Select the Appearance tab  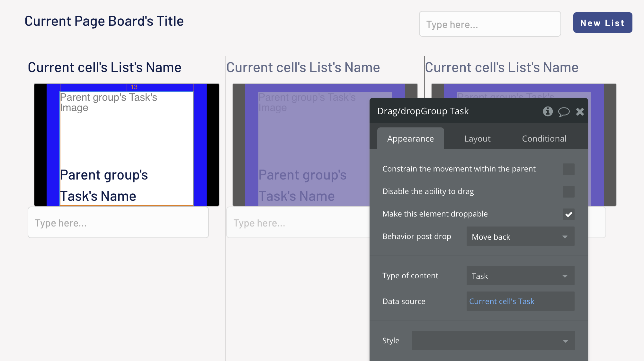pos(410,139)
